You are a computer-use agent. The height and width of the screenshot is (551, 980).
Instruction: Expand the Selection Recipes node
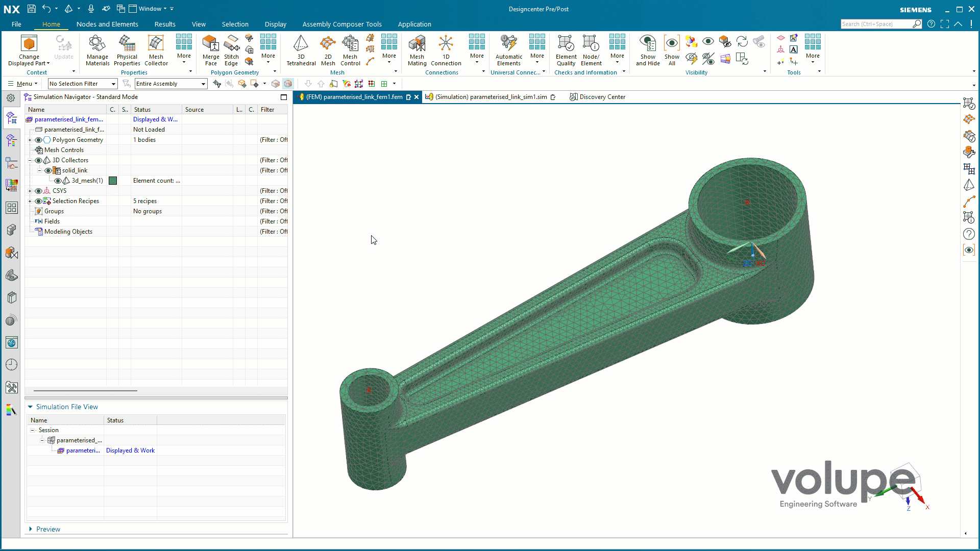point(30,201)
